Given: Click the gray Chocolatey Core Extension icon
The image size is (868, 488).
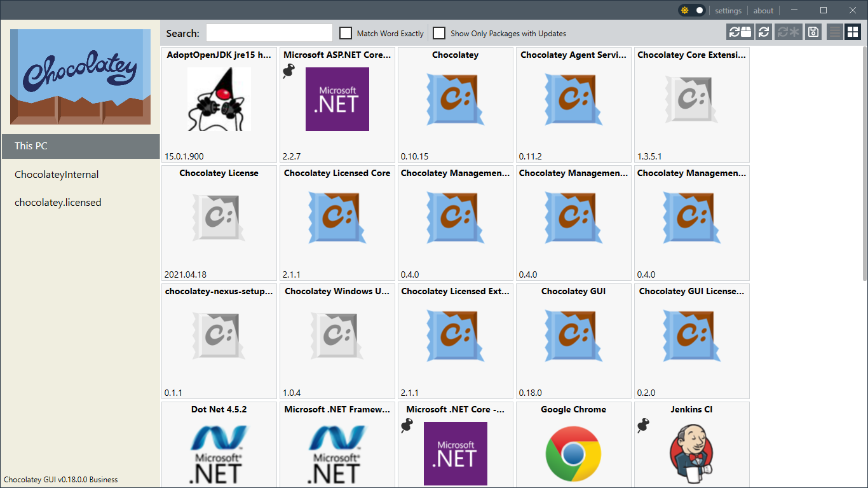Looking at the screenshot, I should click(x=692, y=99).
